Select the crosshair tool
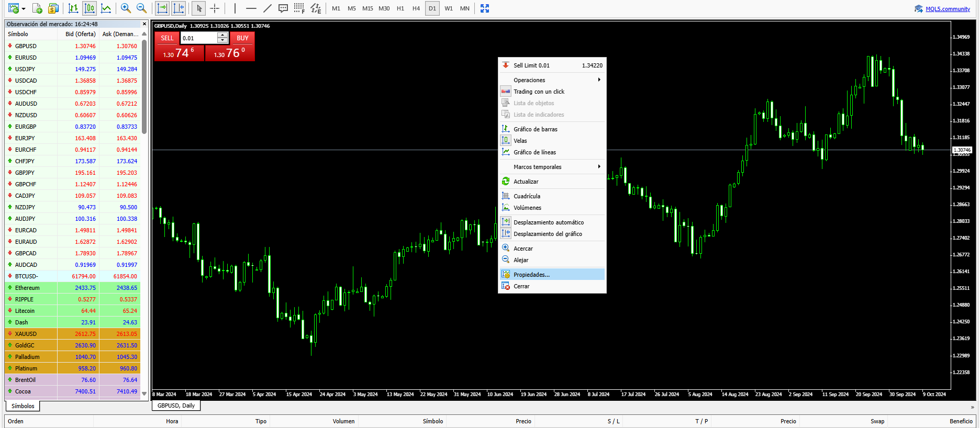This screenshot has width=980, height=428. point(215,8)
